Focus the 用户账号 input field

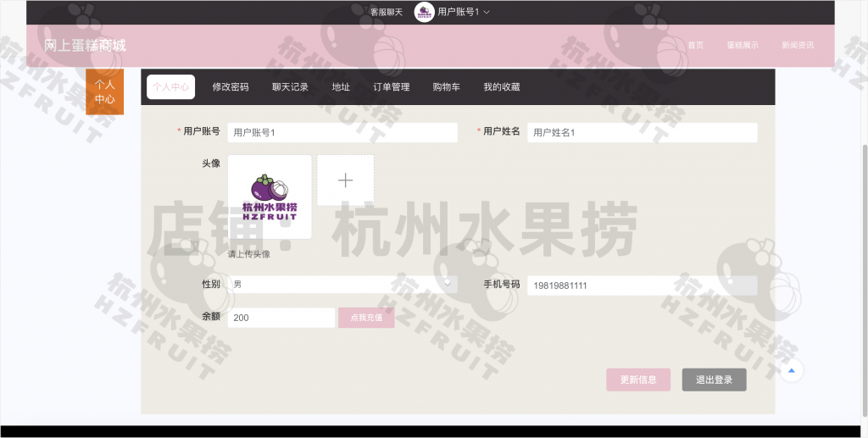[342, 132]
